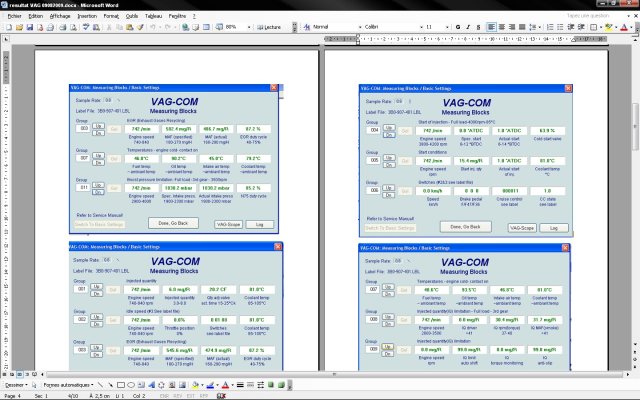Toggle RFP overtype mode in status bar

click(203, 396)
